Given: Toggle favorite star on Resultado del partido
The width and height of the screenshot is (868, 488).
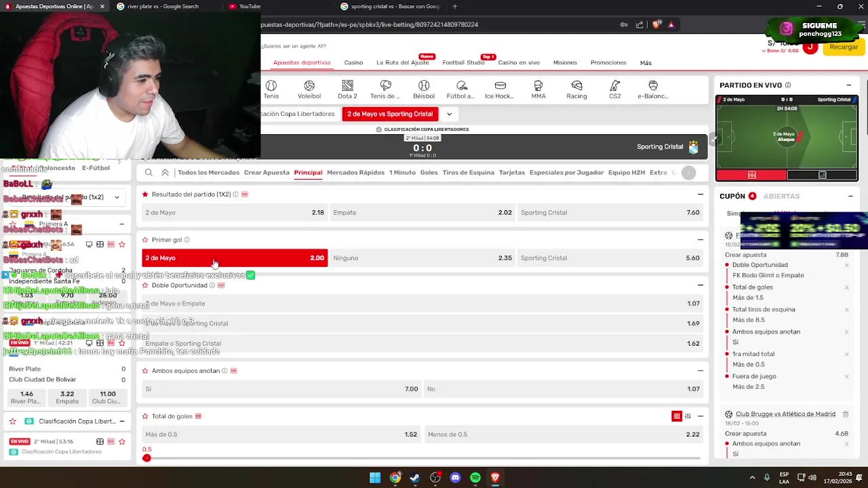Looking at the screenshot, I should tap(145, 195).
